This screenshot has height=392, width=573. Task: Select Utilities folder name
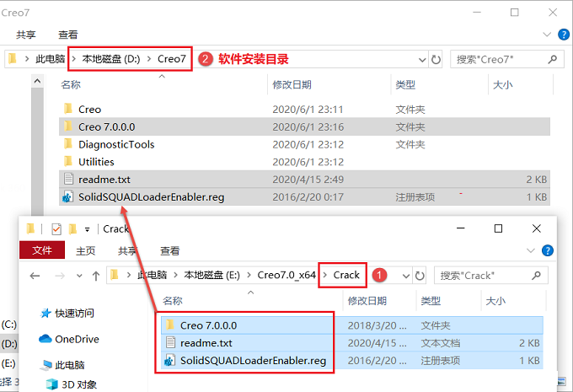(96, 162)
